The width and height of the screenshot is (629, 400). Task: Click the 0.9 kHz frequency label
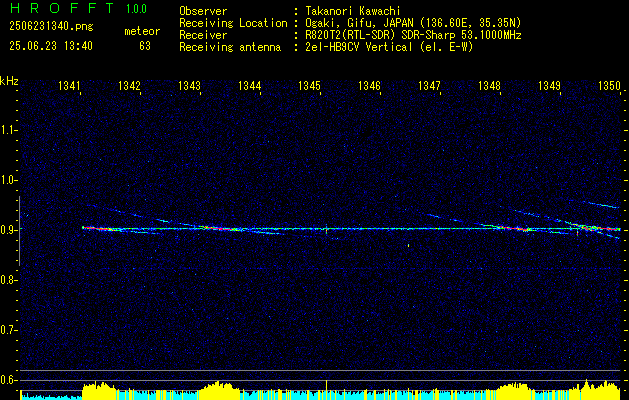[x=8, y=230]
